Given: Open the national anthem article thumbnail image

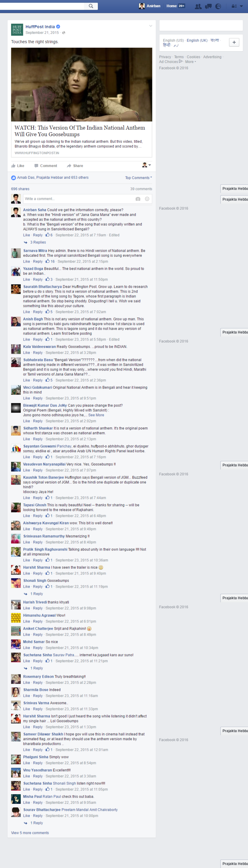Looking at the screenshot, I should 82,85.
